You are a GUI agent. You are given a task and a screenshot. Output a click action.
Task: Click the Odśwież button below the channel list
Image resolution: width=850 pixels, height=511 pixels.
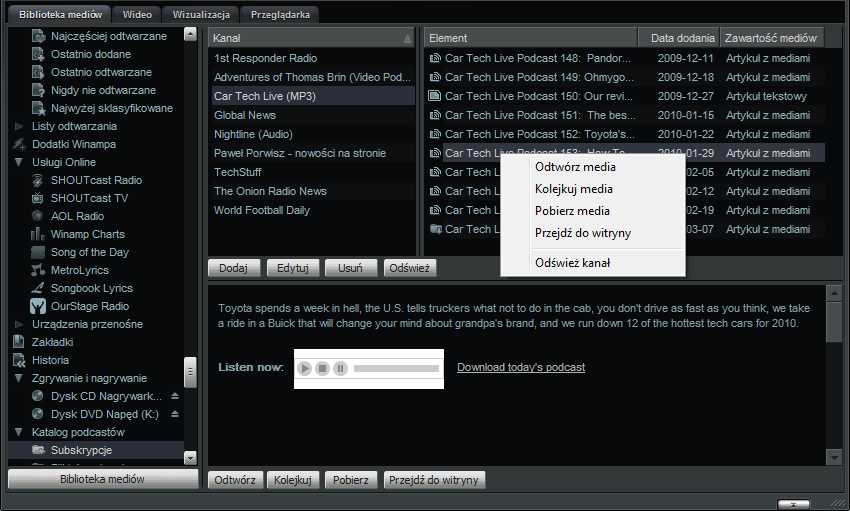pyautogui.click(x=410, y=268)
